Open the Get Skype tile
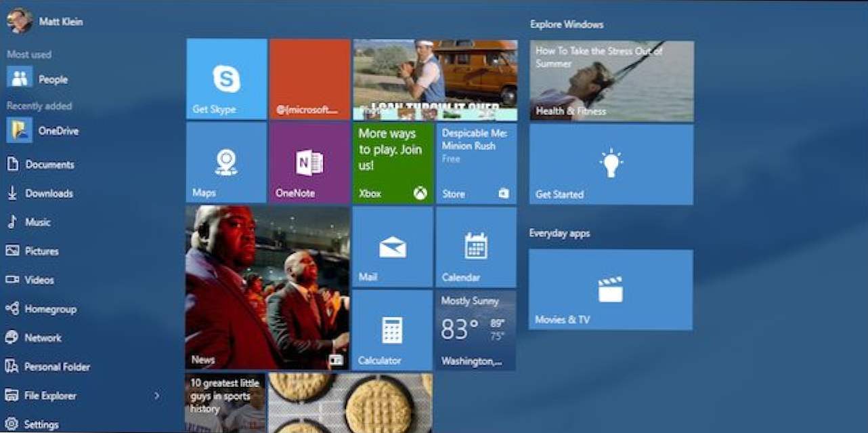This screenshot has width=868, height=433. point(226,79)
